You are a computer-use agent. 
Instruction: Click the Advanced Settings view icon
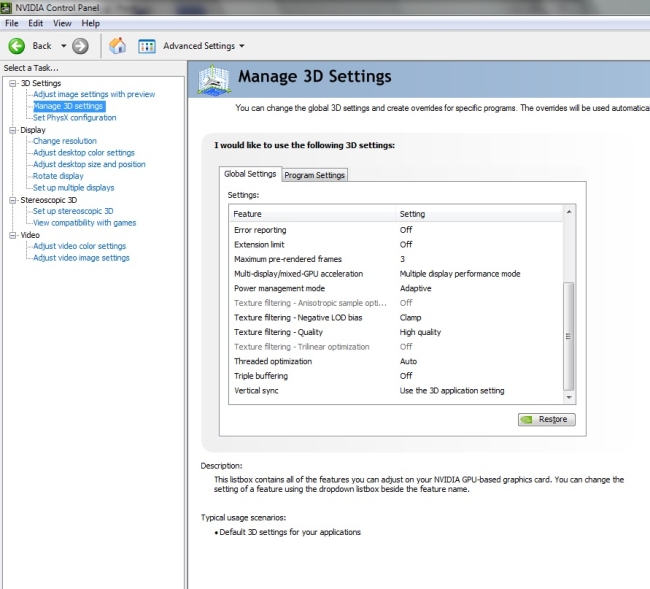(147, 46)
